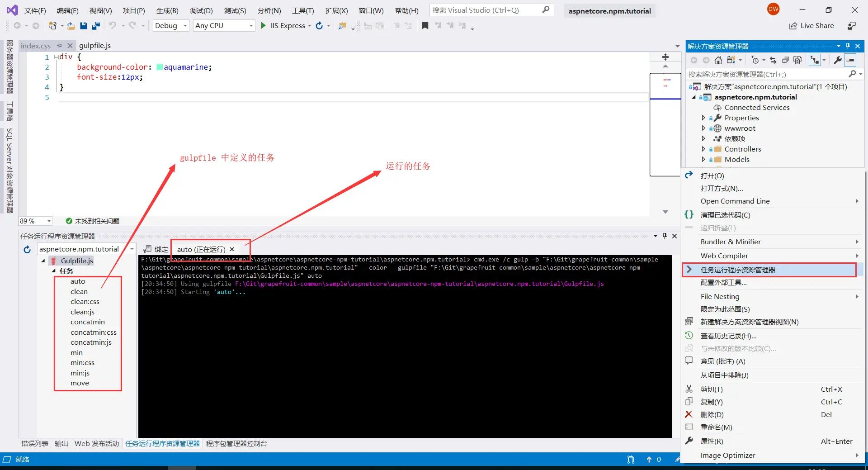868x470 pixels.
Task: Click the pending changes filter clock icon
Action: coord(755,60)
